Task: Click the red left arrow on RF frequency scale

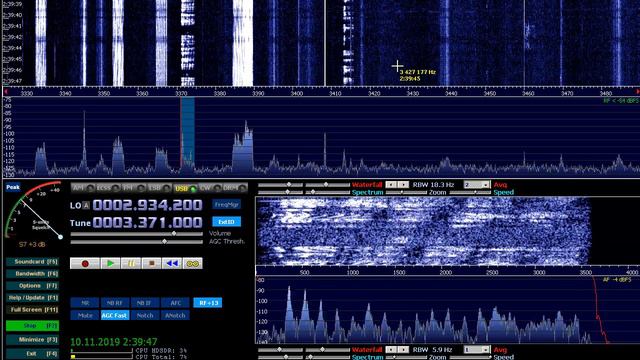Action: [x=6, y=91]
